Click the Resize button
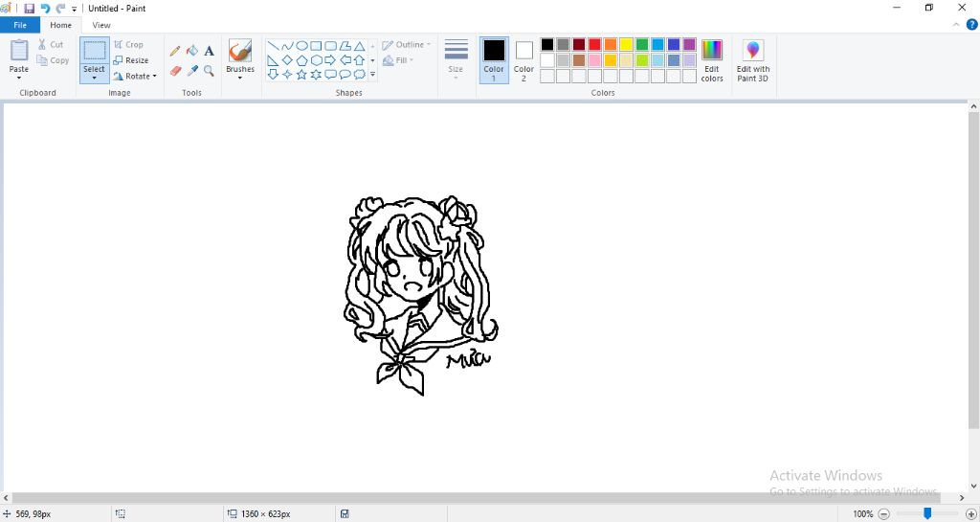The image size is (980, 522). tap(131, 60)
